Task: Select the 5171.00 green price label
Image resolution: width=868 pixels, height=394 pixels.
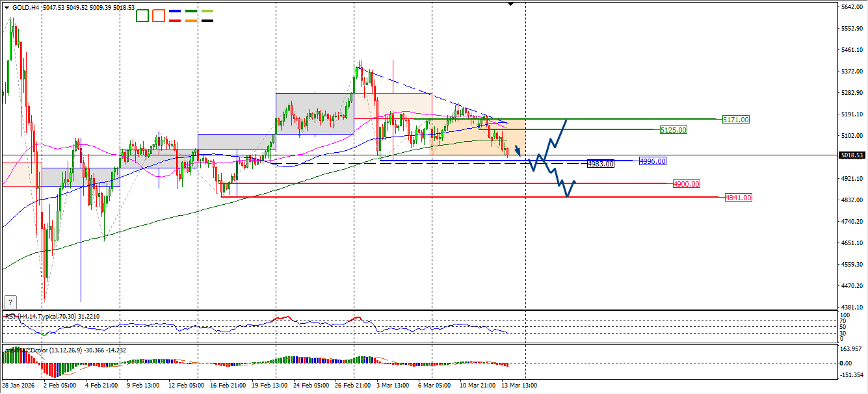Action: click(x=736, y=120)
